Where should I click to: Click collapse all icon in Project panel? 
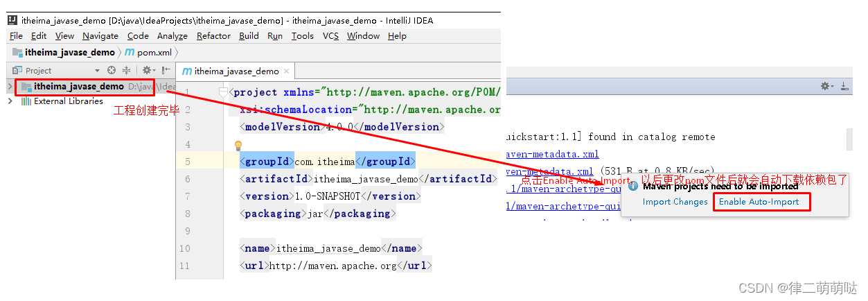coord(127,70)
